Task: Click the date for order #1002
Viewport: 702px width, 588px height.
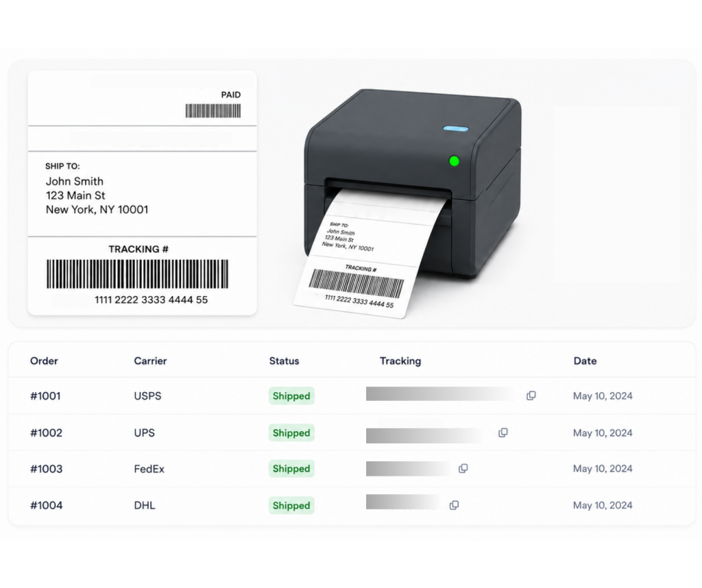Action: [603, 432]
